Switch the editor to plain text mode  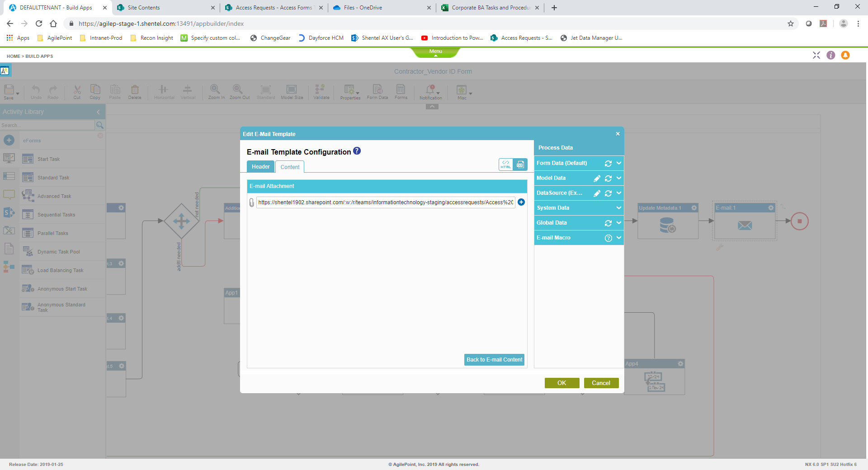tap(520, 164)
